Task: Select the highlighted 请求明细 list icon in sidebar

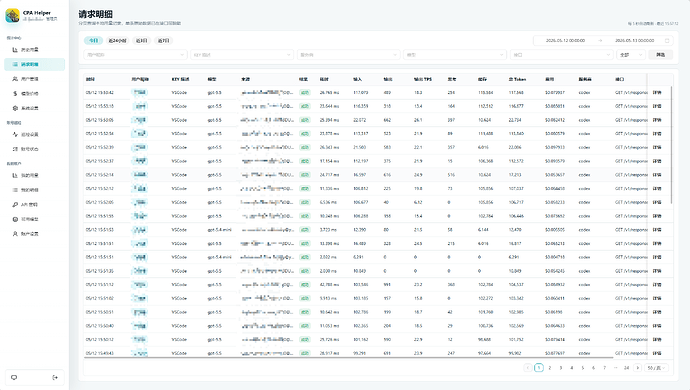Action: click(x=15, y=64)
